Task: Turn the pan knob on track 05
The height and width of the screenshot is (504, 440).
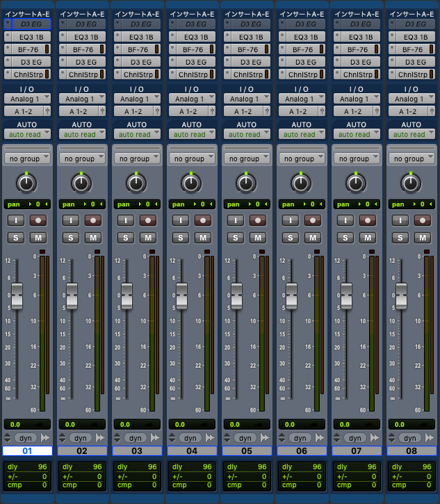Action: [246, 183]
